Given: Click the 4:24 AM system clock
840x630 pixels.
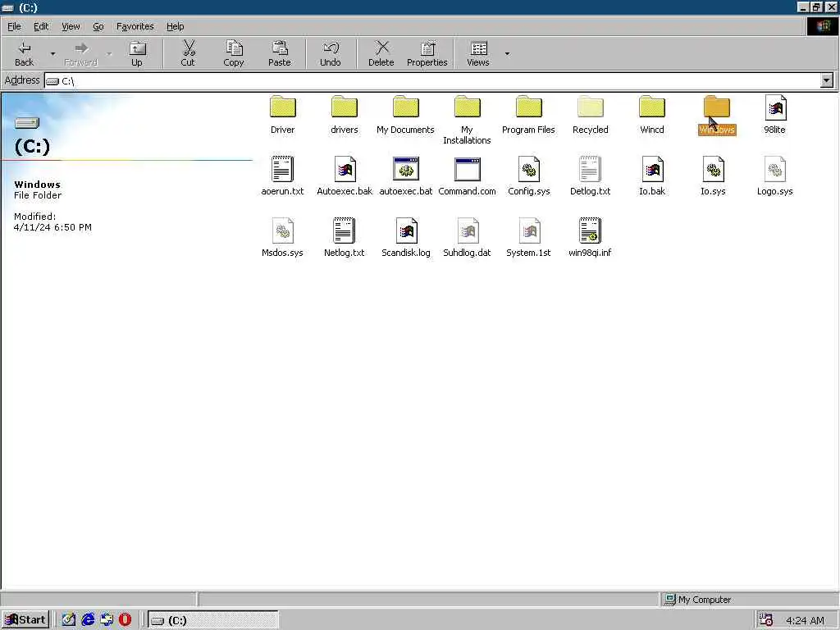Looking at the screenshot, I should (x=805, y=620).
